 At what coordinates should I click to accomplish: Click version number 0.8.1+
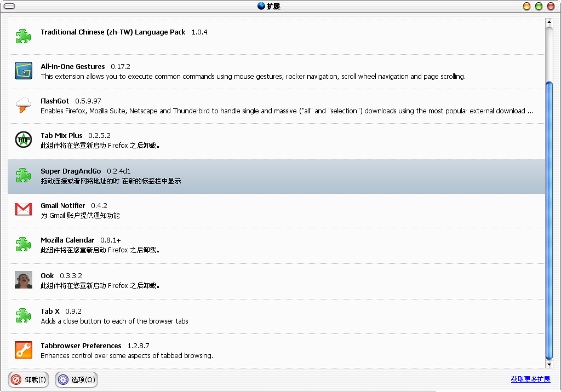tap(111, 240)
